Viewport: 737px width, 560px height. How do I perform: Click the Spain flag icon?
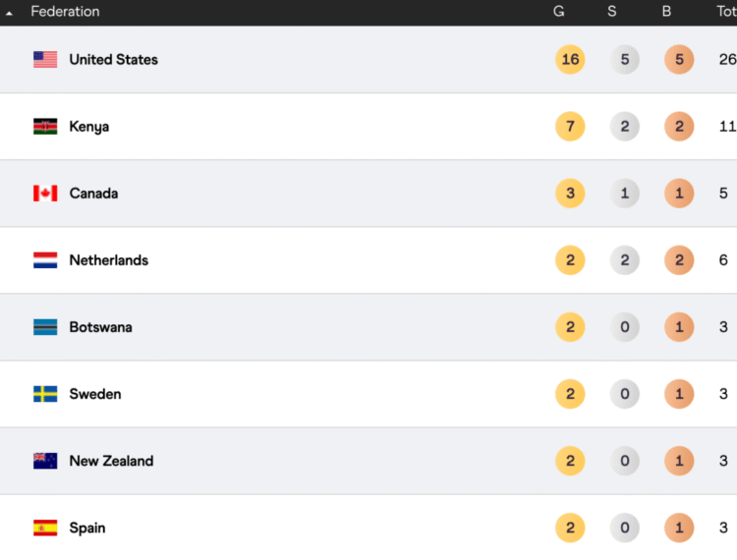[45, 528]
